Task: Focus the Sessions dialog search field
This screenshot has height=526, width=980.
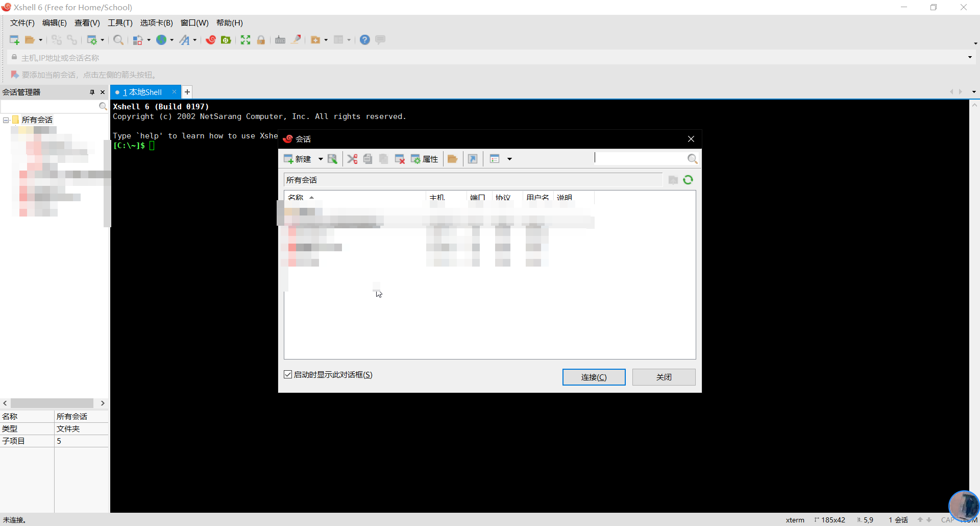Action: (640, 158)
